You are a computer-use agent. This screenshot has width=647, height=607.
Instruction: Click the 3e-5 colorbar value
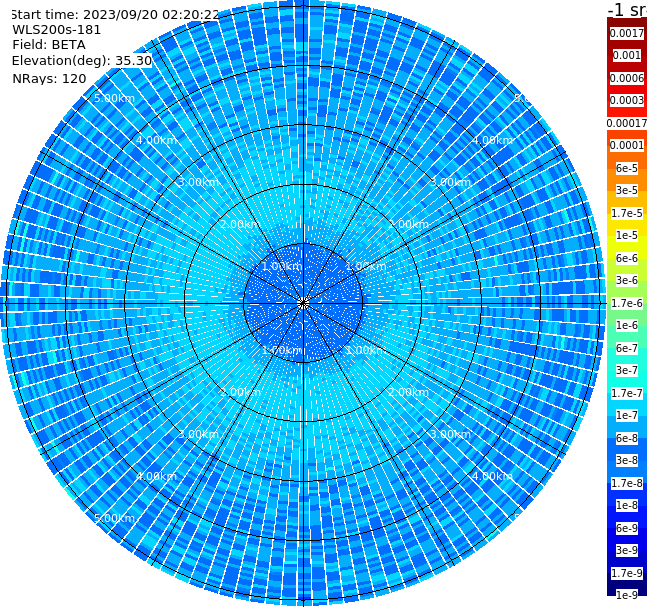click(x=627, y=190)
